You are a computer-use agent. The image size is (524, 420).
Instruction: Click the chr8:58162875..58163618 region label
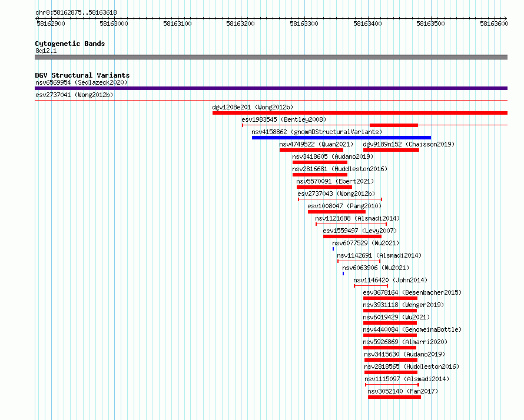[76, 13]
